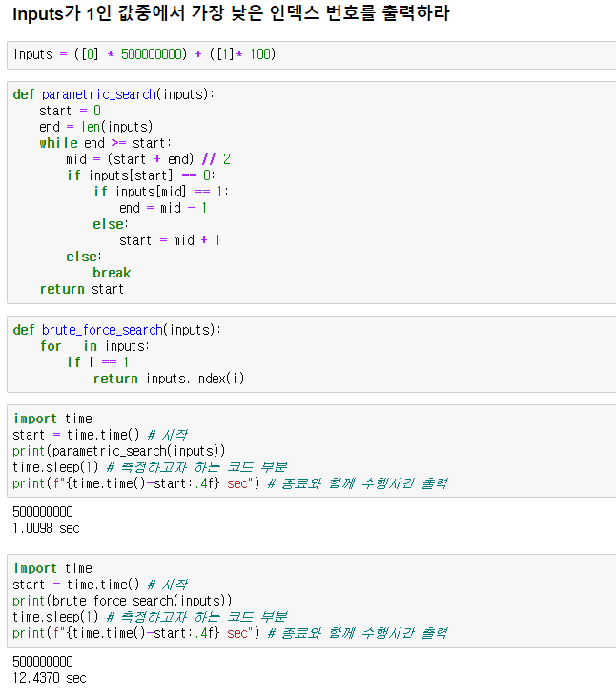
Task: Click the 'return inputs.index(i)' line
Action: 168,379
